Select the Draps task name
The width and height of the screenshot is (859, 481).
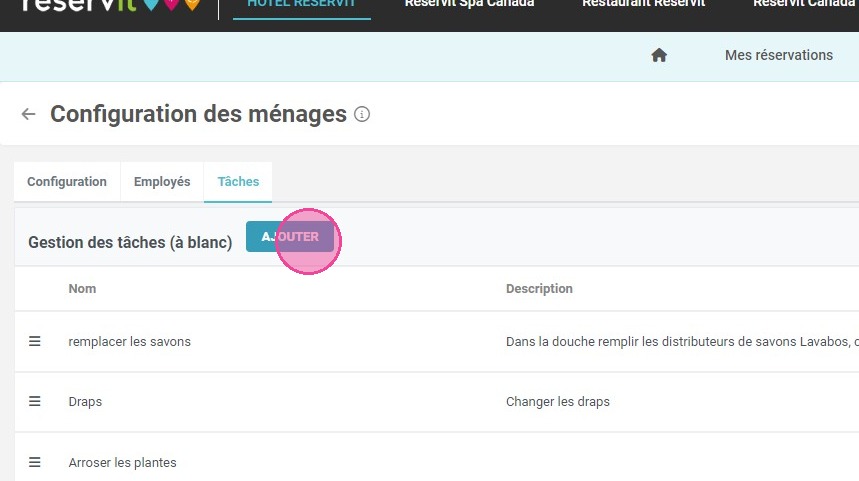click(x=85, y=402)
